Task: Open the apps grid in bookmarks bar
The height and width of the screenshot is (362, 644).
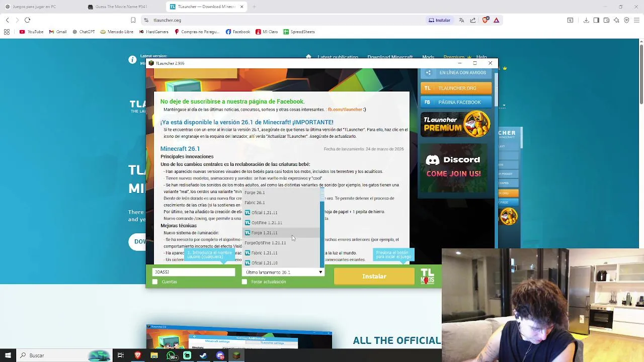Action: 7,32
